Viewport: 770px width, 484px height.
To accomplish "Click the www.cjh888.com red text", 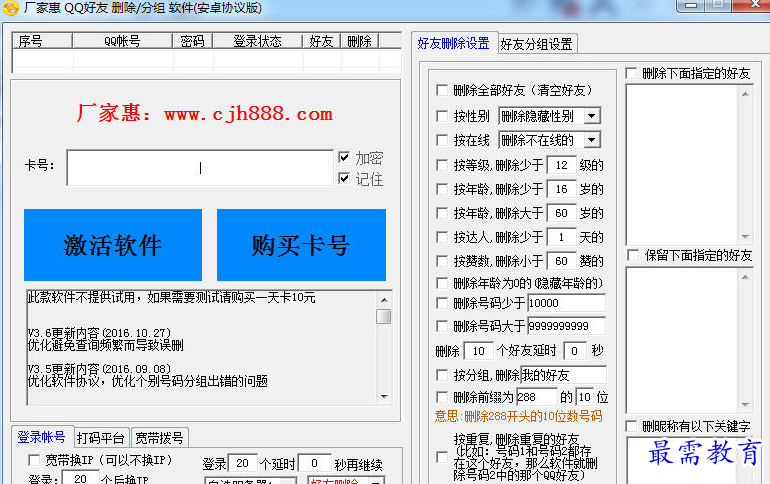I will coord(248,114).
